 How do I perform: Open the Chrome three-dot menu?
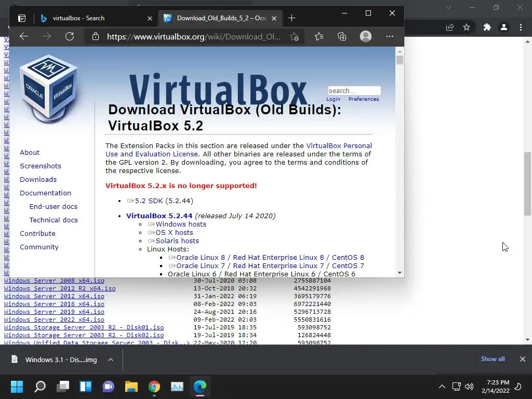[x=521, y=27]
